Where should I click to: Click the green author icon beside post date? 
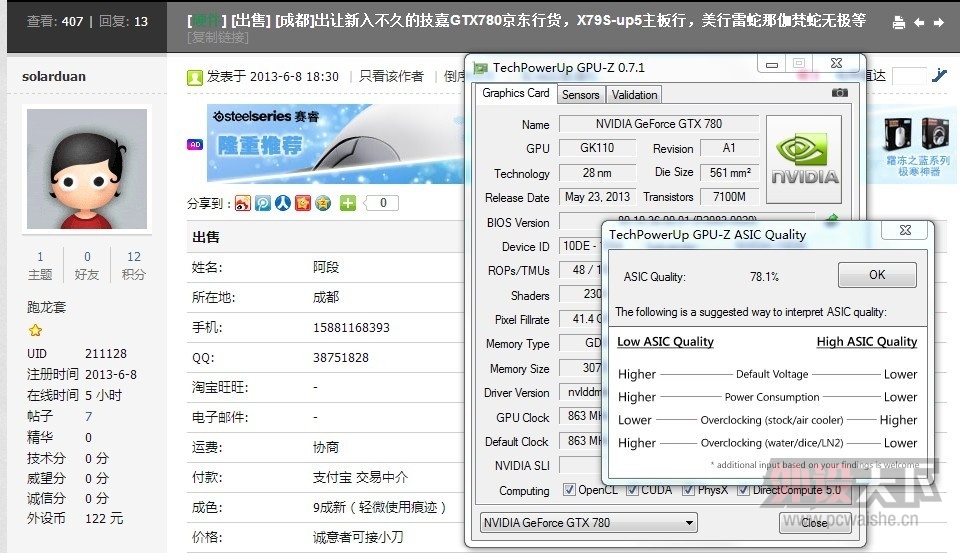(x=195, y=78)
